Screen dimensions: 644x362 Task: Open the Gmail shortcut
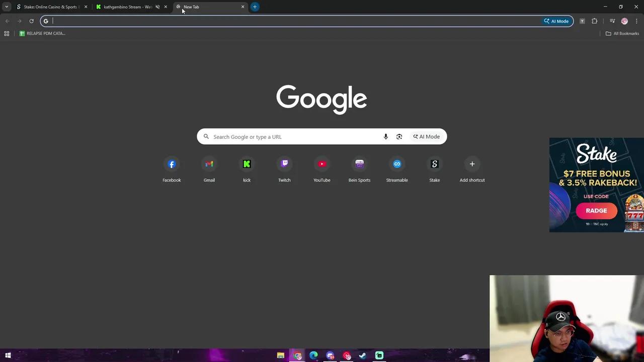coord(209,164)
